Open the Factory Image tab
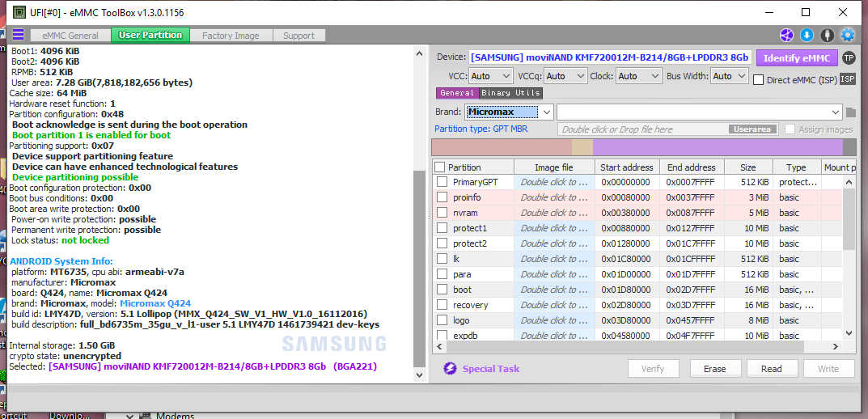 [x=231, y=36]
